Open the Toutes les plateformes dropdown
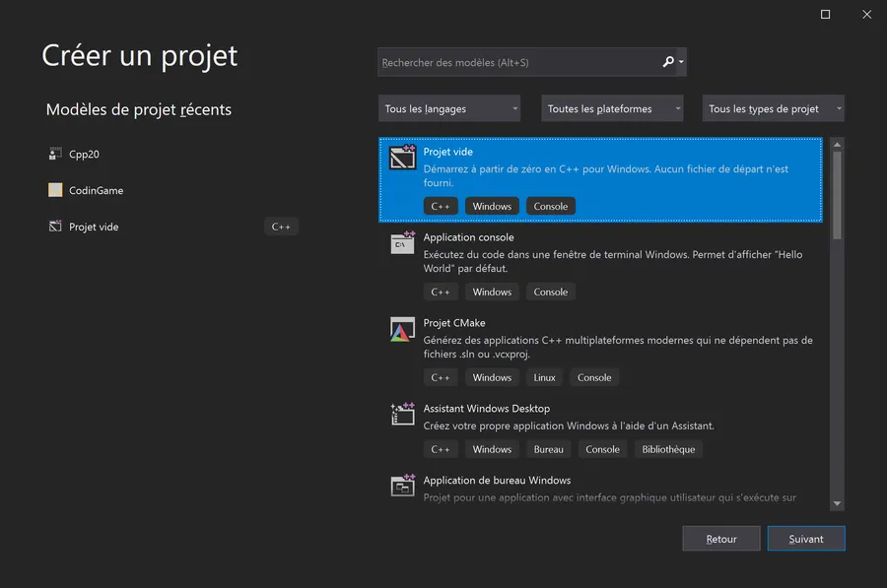The height and width of the screenshot is (588, 887). (612, 108)
